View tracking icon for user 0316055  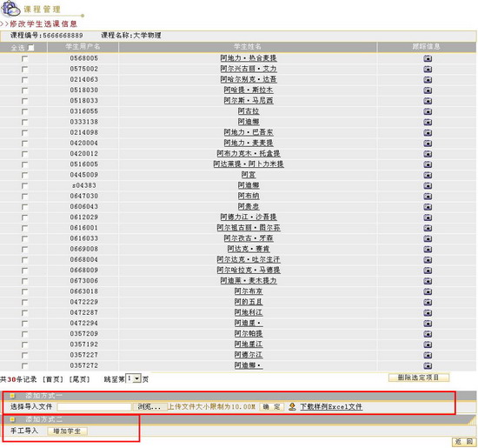(x=428, y=111)
